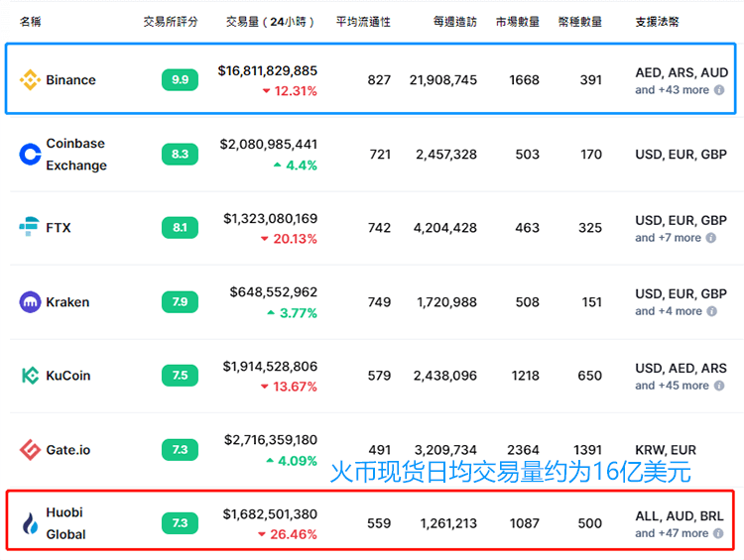
Task: Open info icon beside Kraken '+4 more'
Action: click(711, 311)
